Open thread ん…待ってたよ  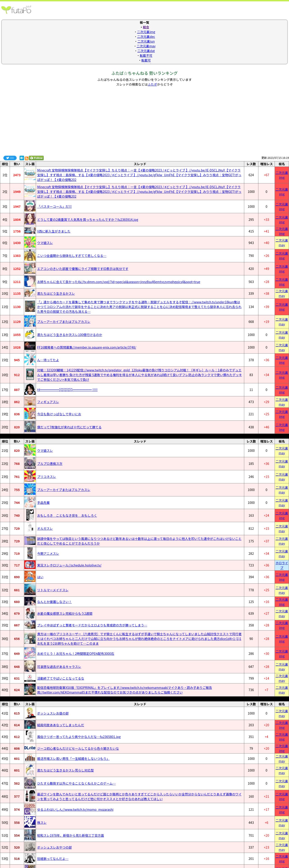point(48,360)
